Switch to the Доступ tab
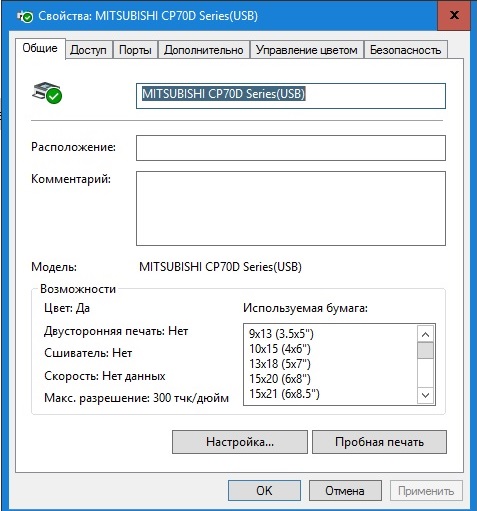The image size is (477, 511). click(x=88, y=50)
